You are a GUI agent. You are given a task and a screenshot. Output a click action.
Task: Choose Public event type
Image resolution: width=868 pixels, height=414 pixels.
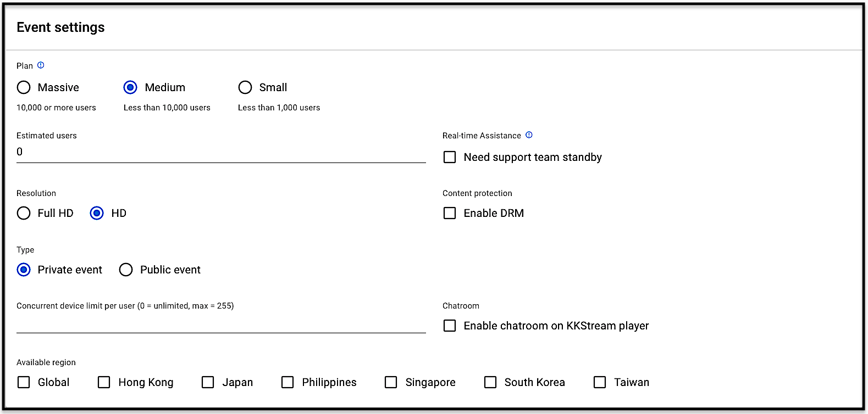(126, 270)
